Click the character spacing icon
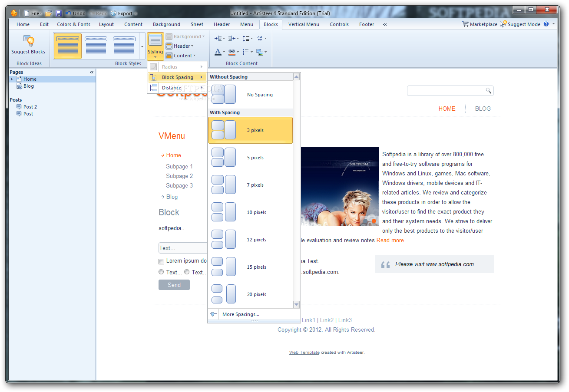This screenshot has height=392, width=569. point(261,38)
